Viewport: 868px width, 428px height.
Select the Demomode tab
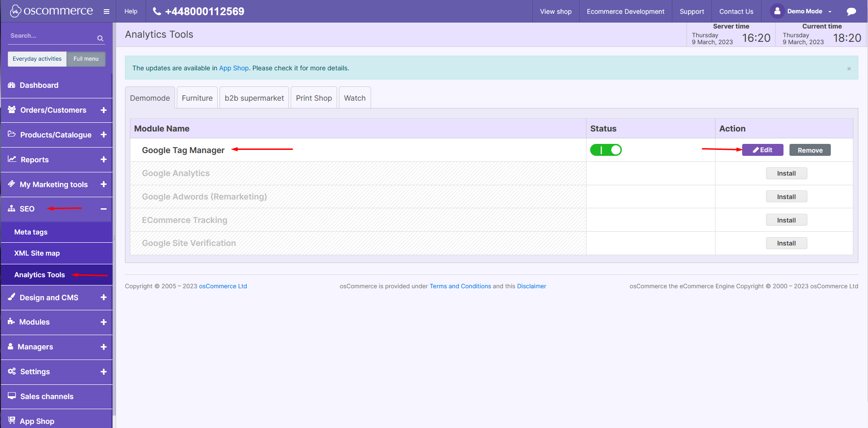[x=150, y=98]
